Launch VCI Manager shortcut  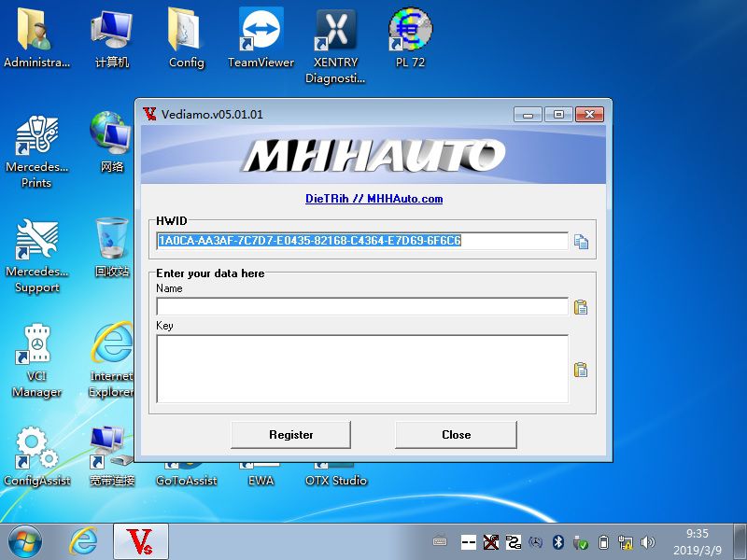36,361
